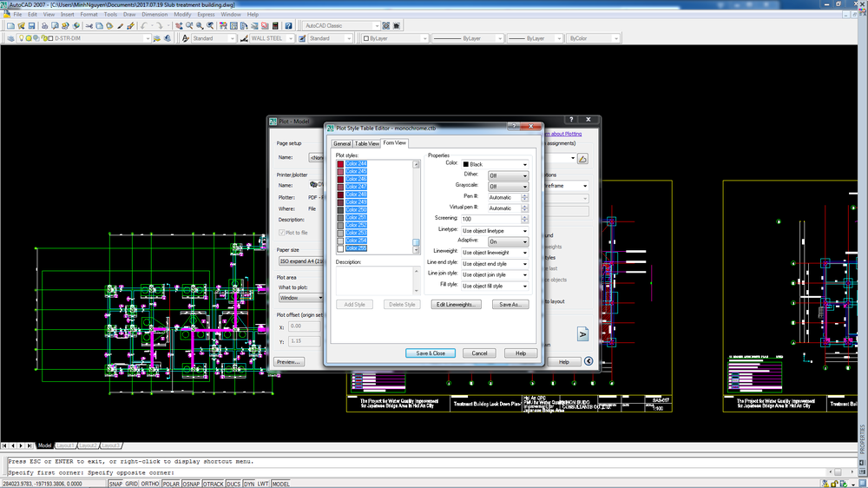This screenshot has width=868, height=488.
Task: Click the Open file toolbar icon
Action: click(x=21, y=25)
